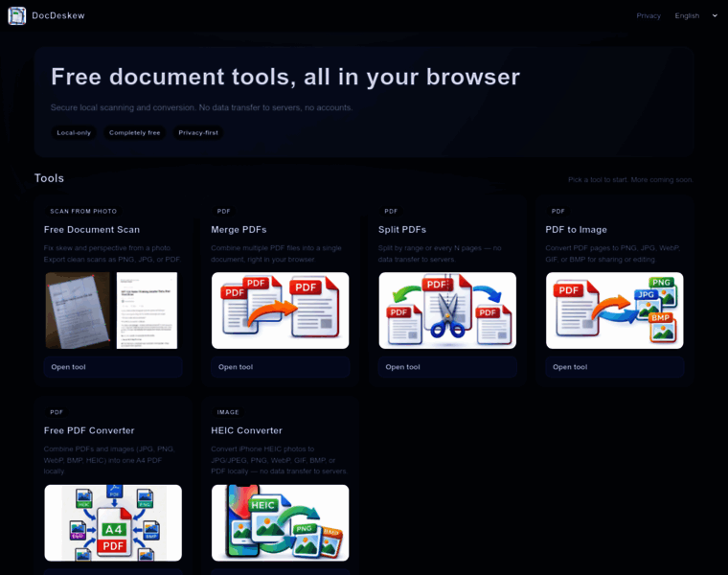Screen dimensions: 728x575
Task: Click the PDF to Image illustration
Action: (x=614, y=310)
